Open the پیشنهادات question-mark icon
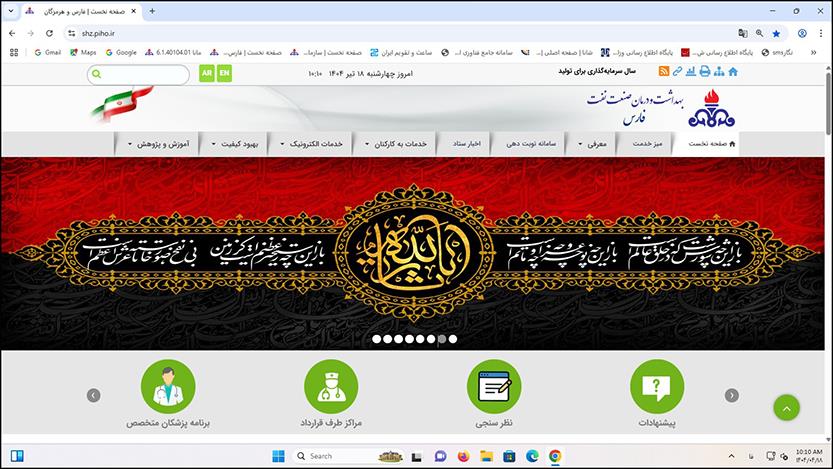Viewport: 833px width, 469px height. (657, 386)
